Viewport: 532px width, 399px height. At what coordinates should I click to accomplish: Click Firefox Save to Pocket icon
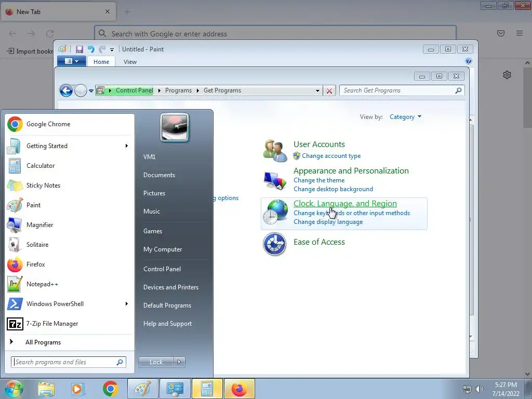click(x=500, y=33)
